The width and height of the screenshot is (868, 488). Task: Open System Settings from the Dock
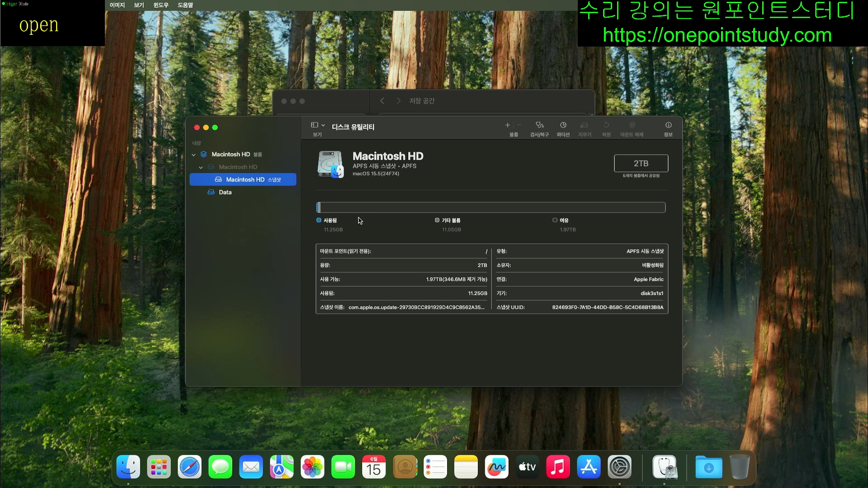[x=619, y=467]
